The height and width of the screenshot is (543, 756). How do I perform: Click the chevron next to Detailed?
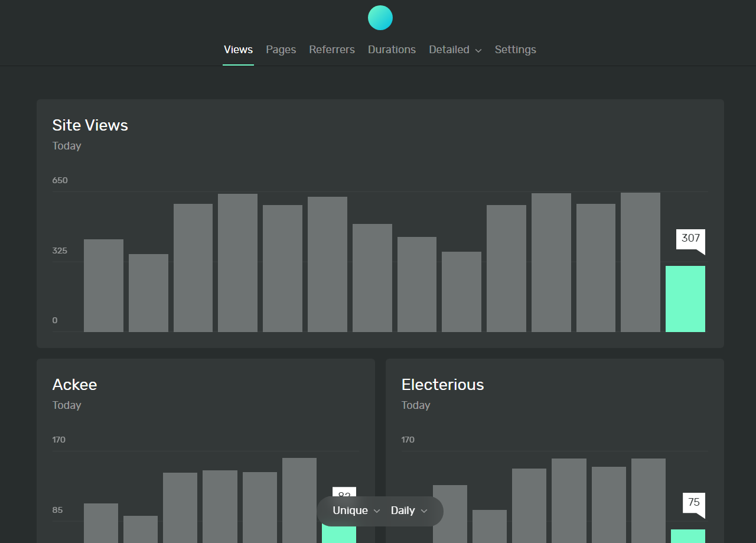pyautogui.click(x=478, y=51)
